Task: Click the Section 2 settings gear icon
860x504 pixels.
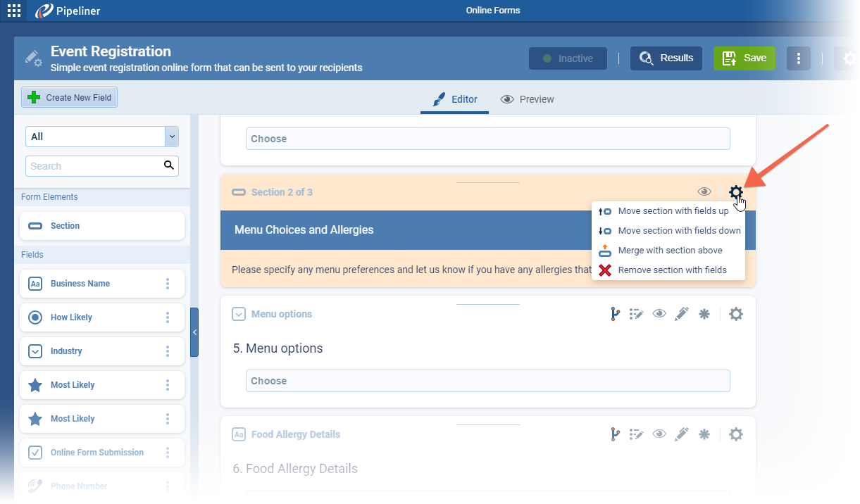Action: pyautogui.click(x=735, y=192)
